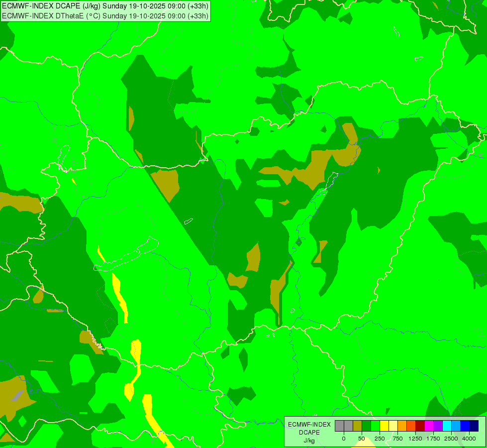Pick the amber orange legend swatch

point(402,426)
